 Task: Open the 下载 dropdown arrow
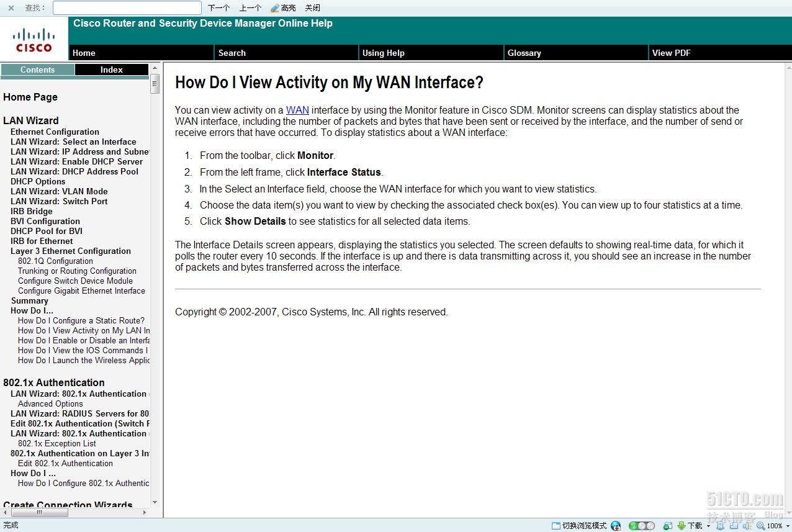coord(708,526)
